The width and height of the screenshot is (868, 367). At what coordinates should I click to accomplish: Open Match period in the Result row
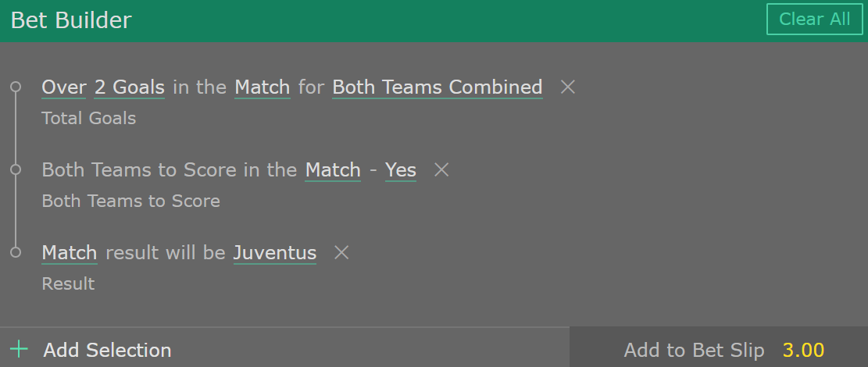[70, 253]
